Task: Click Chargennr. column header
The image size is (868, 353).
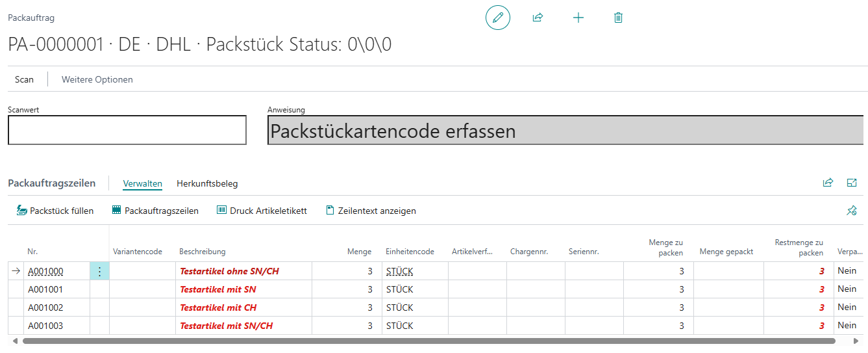Action: click(529, 252)
